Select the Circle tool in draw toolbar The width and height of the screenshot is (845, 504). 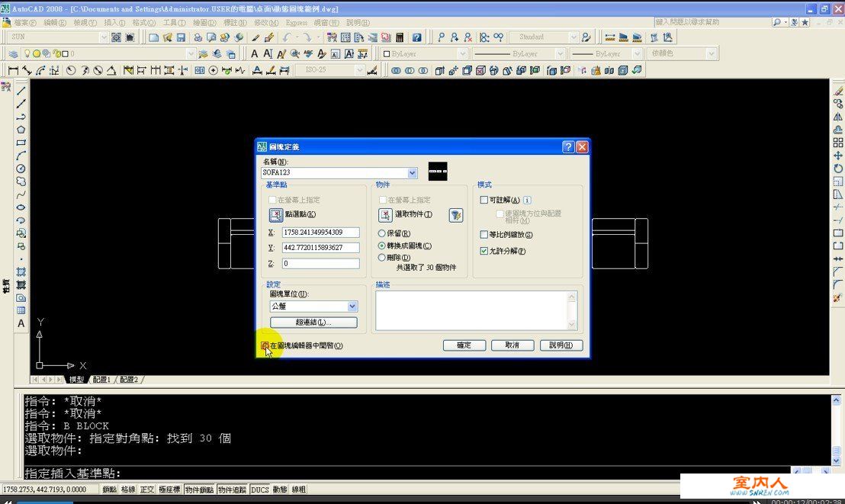point(21,169)
